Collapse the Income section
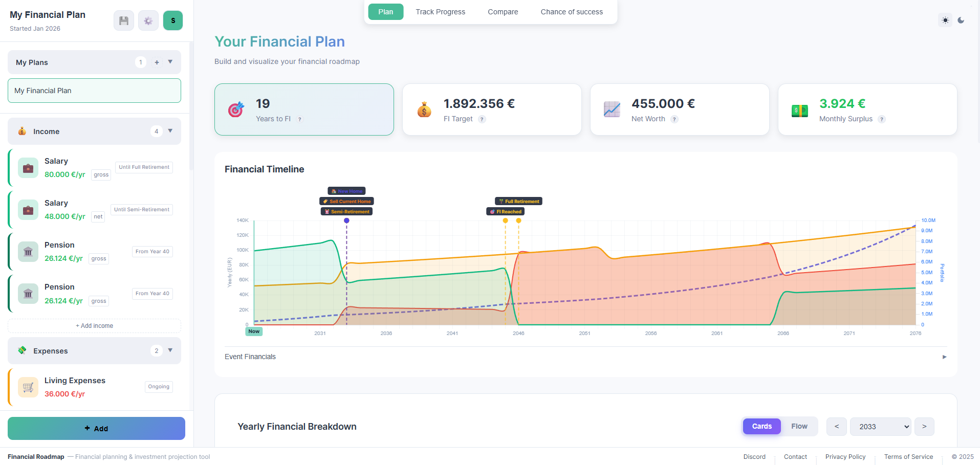Viewport: 980px width, 465px height. tap(170, 131)
